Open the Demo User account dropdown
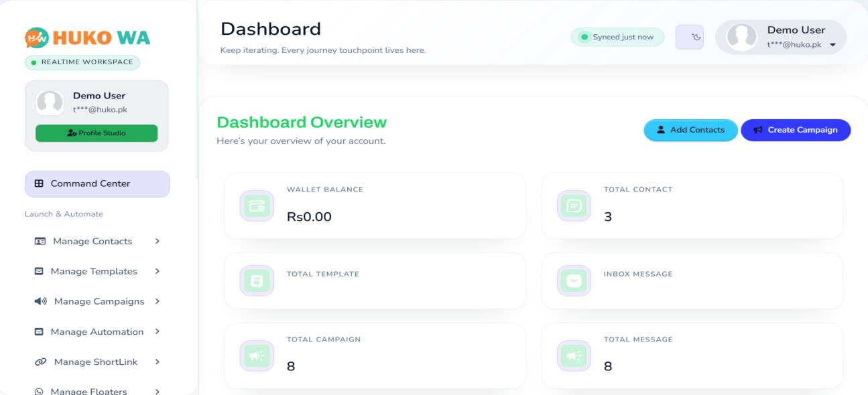The image size is (868, 395). [x=781, y=37]
